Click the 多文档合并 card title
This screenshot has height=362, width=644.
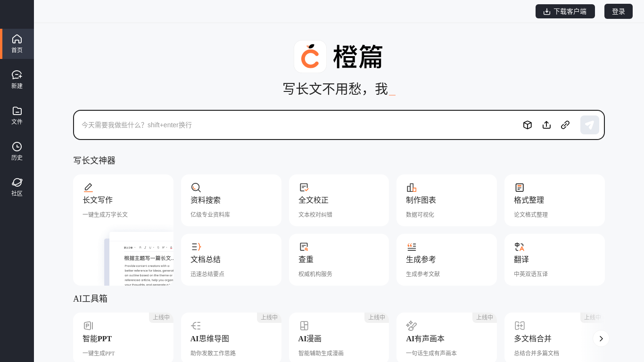[533, 338]
